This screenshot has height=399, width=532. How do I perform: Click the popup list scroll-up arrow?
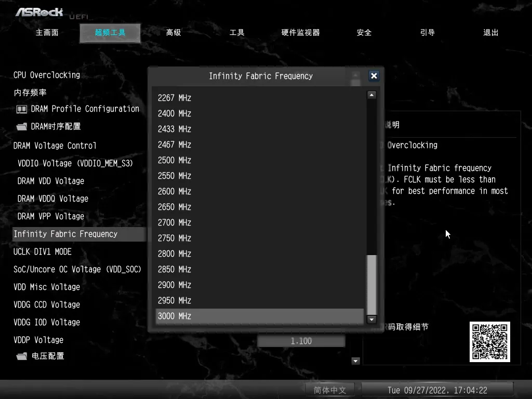tap(371, 95)
